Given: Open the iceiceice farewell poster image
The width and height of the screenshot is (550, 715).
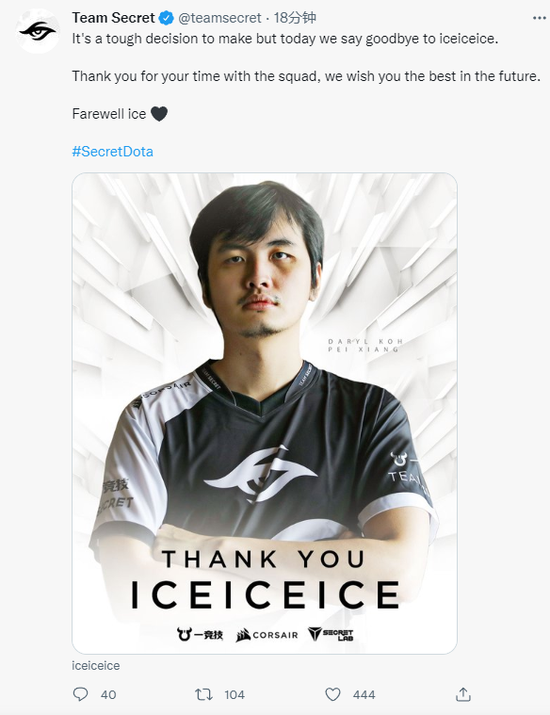Looking at the screenshot, I should pyautogui.click(x=265, y=413).
